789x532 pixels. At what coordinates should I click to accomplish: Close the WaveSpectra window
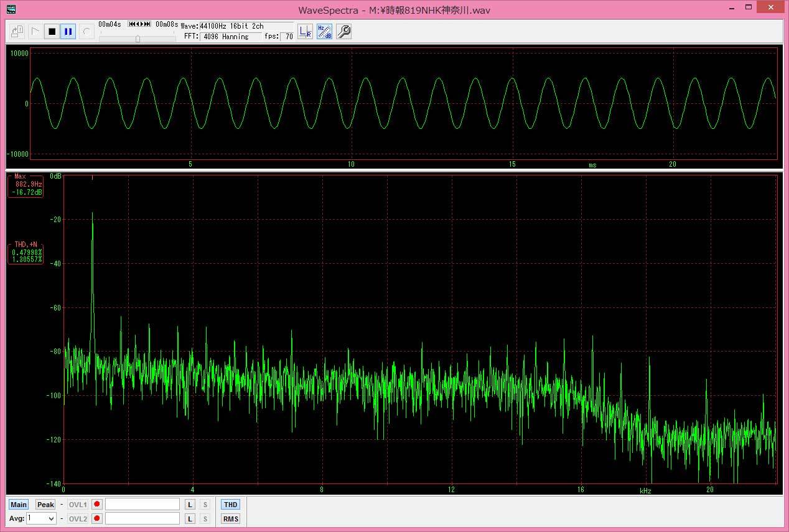pos(770,6)
